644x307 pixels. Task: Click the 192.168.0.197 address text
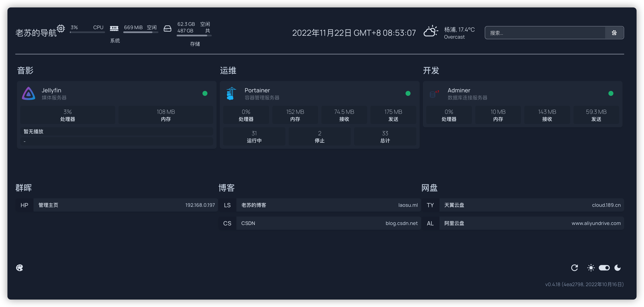(200, 205)
